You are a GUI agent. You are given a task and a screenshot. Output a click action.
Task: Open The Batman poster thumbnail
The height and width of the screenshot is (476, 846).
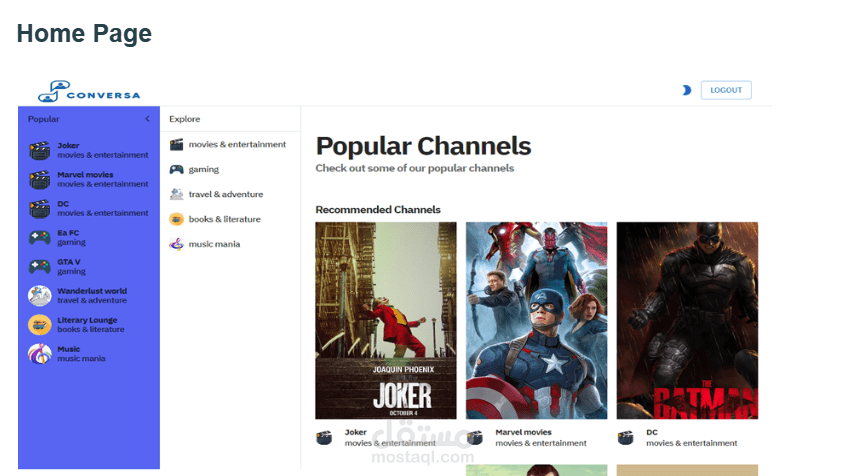pos(687,321)
